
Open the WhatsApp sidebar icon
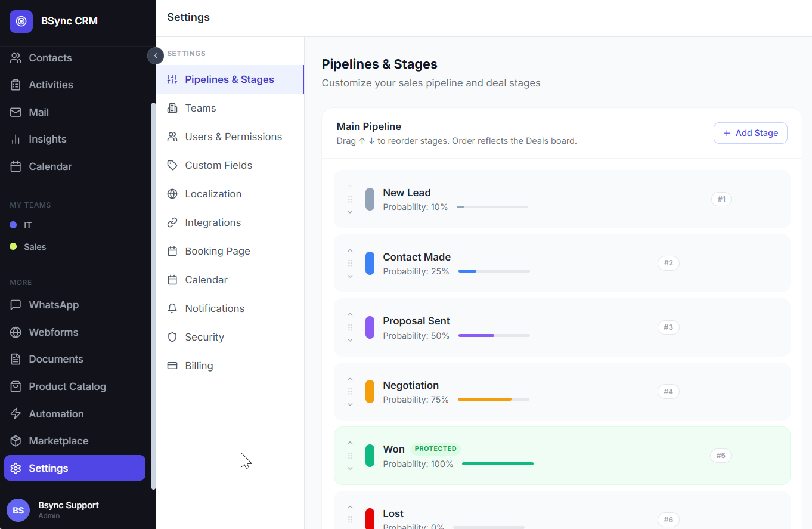tap(16, 305)
